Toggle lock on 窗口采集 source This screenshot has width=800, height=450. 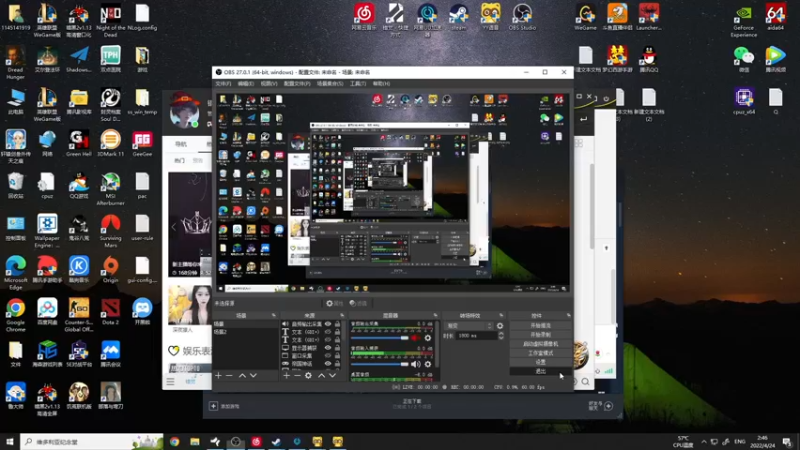tap(337, 356)
